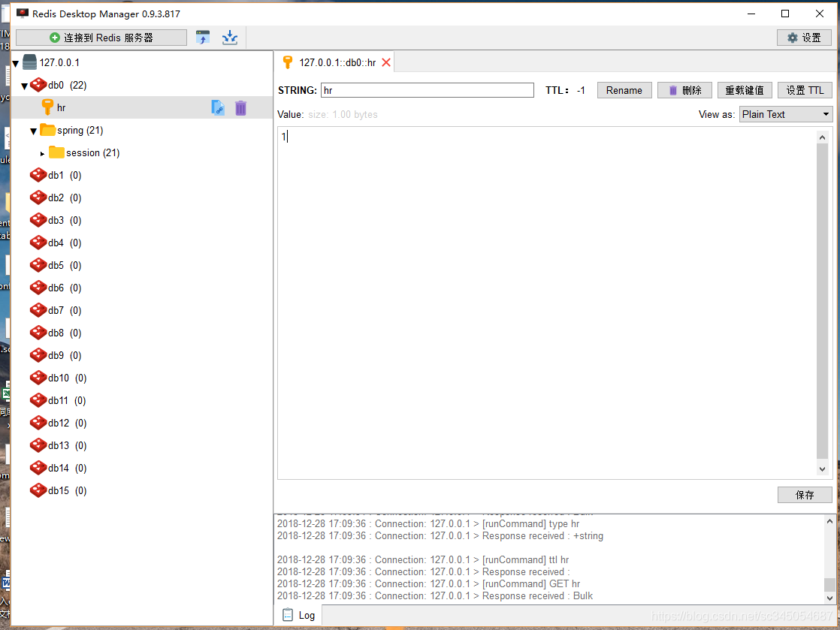Click the db5 database icon

click(x=38, y=265)
